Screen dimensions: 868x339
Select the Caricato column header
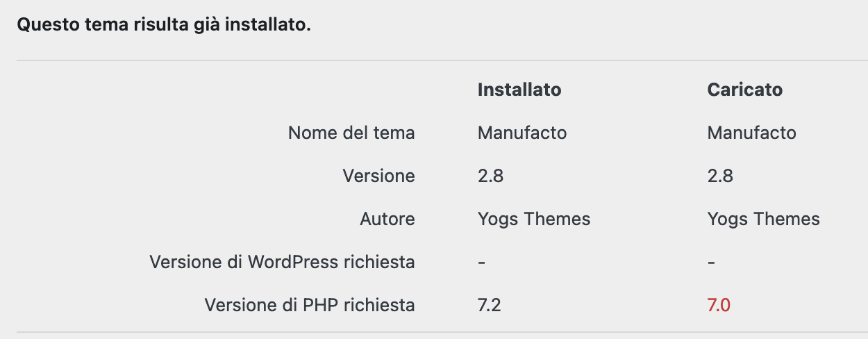coord(745,90)
